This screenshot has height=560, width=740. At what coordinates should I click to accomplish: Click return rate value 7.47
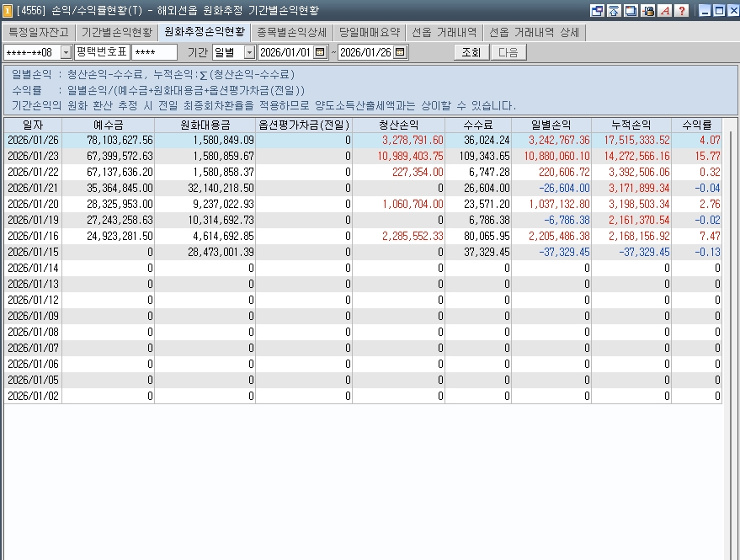(x=710, y=236)
